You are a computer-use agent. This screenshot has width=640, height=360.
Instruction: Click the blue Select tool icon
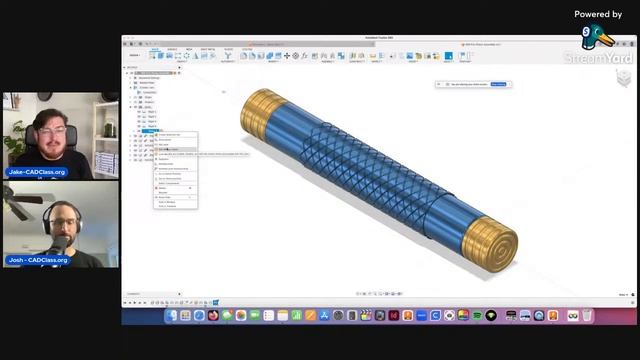click(449, 56)
